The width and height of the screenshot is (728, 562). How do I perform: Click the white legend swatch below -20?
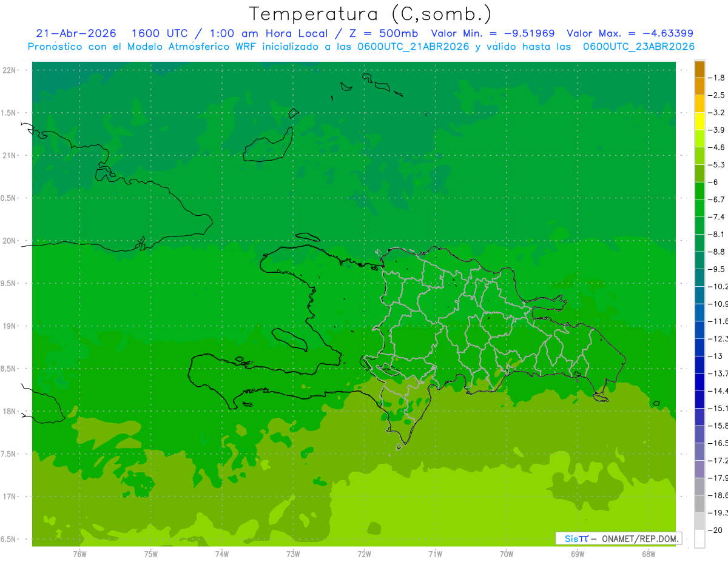coord(699,538)
